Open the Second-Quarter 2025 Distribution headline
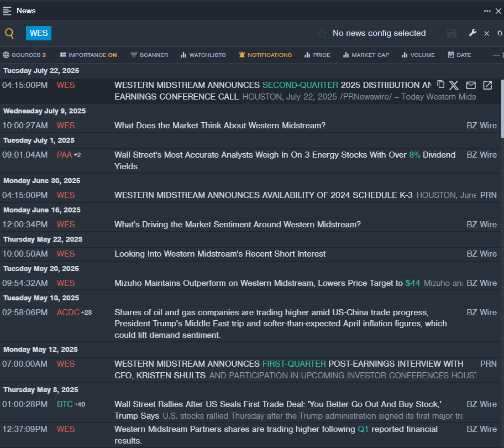The height and width of the screenshot is (448, 504). [x=273, y=91]
